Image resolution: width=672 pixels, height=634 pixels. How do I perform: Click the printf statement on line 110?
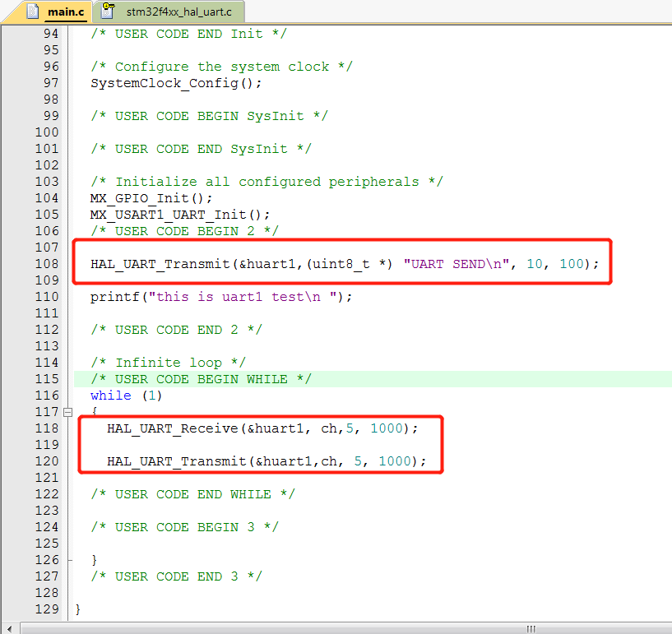[221, 297]
